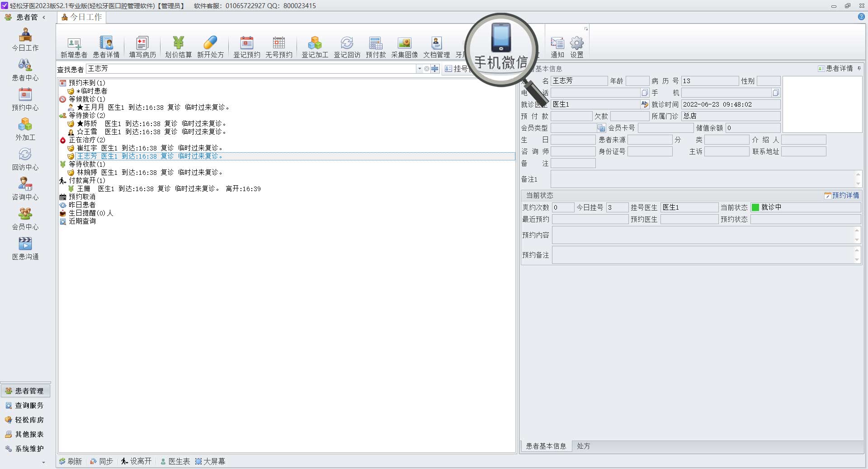Open the 就诊医生 selector button
868x469 pixels.
click(x=645, y=104)
